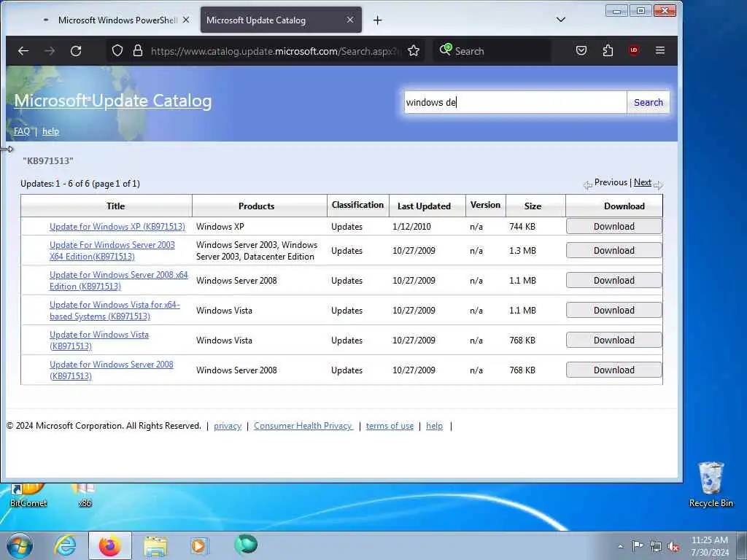Download the Windows Server 2008 x64 update
The image size is (747, 560).
pyautogui.click(x=614, y=281)
